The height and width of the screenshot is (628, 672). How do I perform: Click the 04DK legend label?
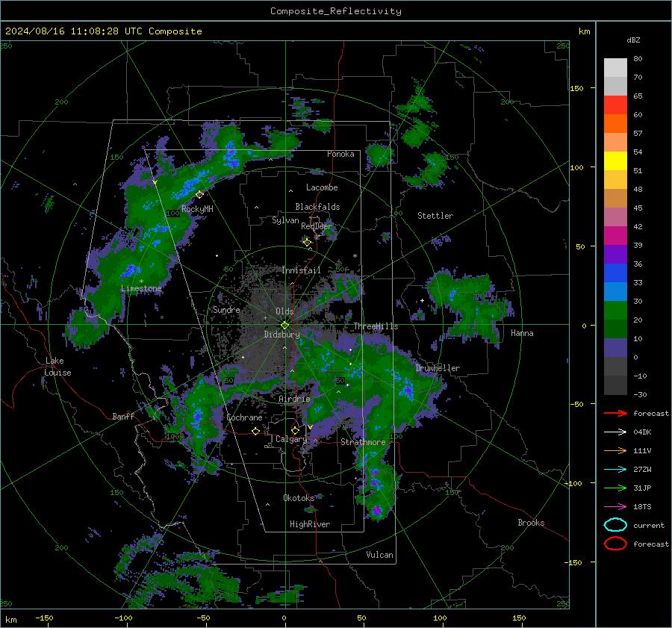[642, 432]
